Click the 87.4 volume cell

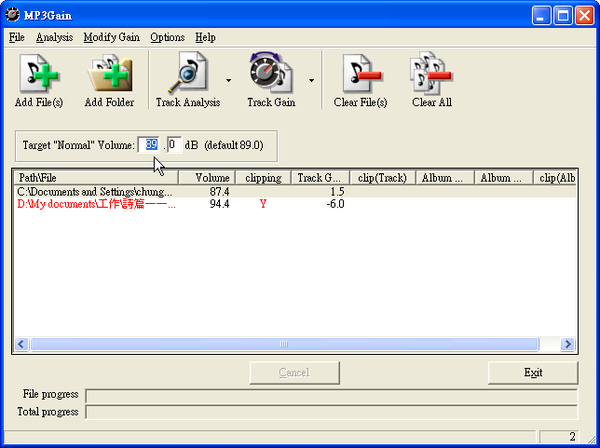click(220, 192)
